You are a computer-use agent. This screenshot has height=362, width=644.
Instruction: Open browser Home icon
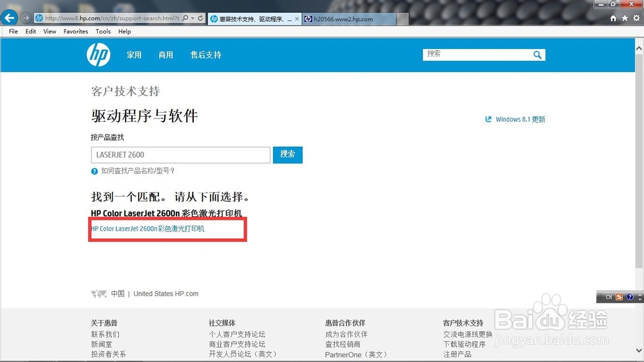pyautogui.click(x=613, y=18)
